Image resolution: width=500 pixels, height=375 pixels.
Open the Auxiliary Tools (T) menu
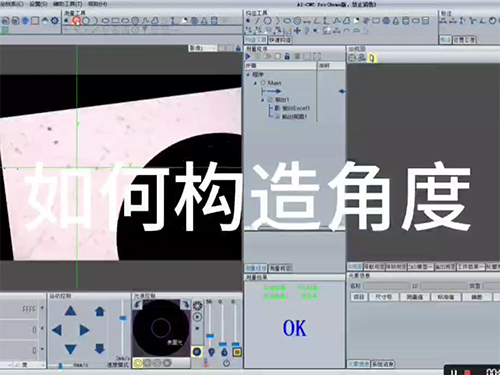coord(67,4)
